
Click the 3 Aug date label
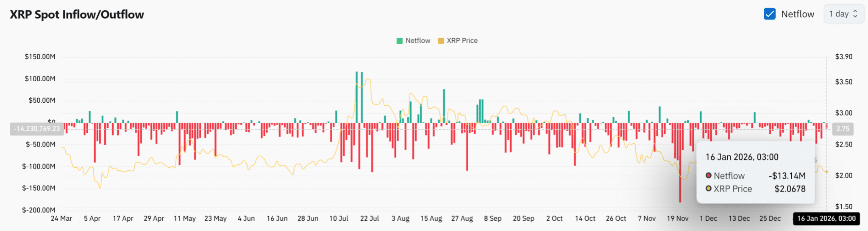click(x=401, y=219)
